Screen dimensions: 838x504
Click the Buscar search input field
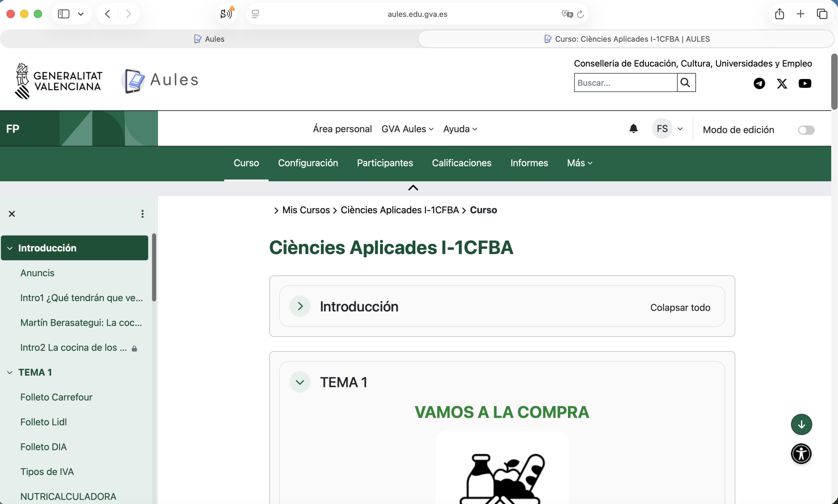coord(625,83)
